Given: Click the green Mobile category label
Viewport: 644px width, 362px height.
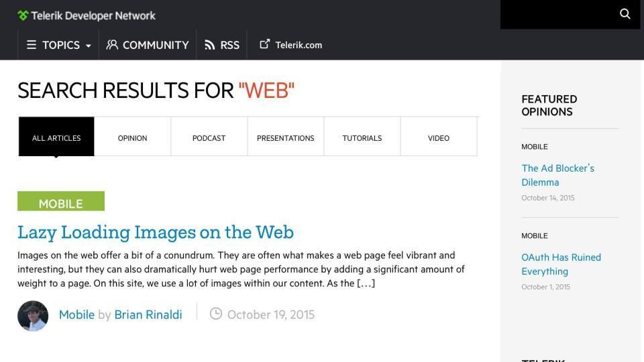Looking at the screenshot, I should pyautogui.click(x=61, y=202).
